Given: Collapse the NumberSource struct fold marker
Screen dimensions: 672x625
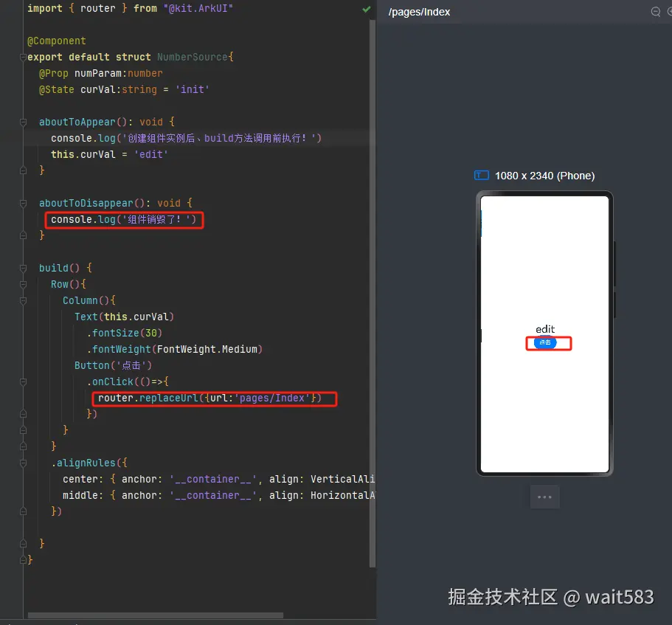Looking at the screenshot, I should coord(23,57).
